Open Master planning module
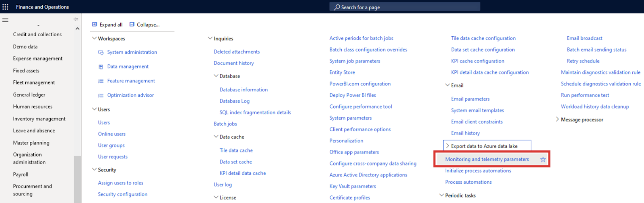 click(x=31, y=143)
